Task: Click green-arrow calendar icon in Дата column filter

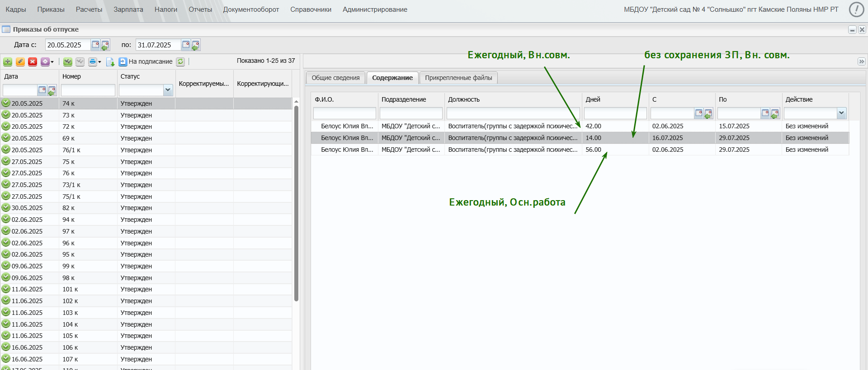Action: 52,90
